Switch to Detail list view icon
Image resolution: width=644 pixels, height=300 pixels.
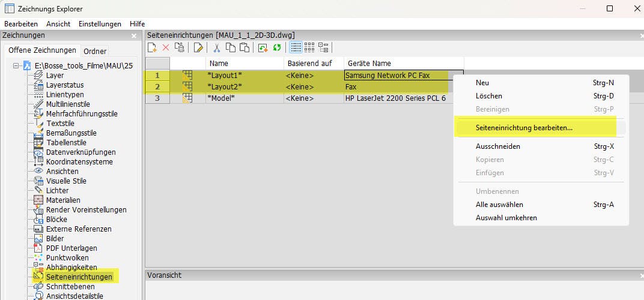point(296,47)
